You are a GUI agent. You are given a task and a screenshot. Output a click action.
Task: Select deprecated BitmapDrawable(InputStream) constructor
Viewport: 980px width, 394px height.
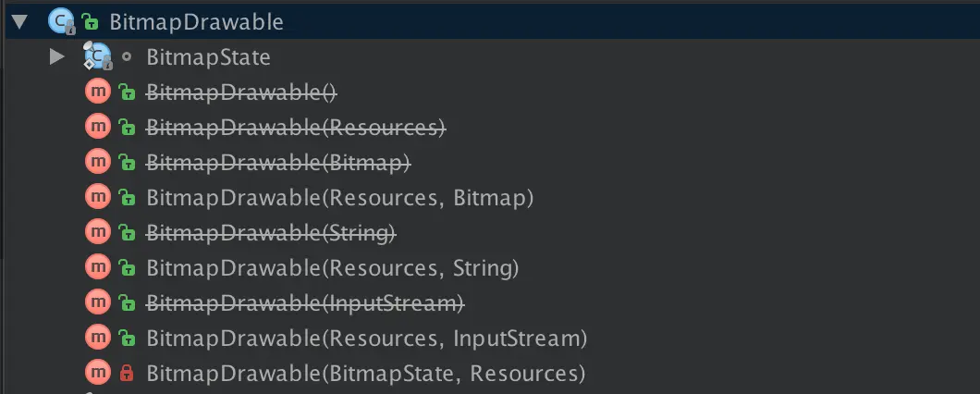305,303
